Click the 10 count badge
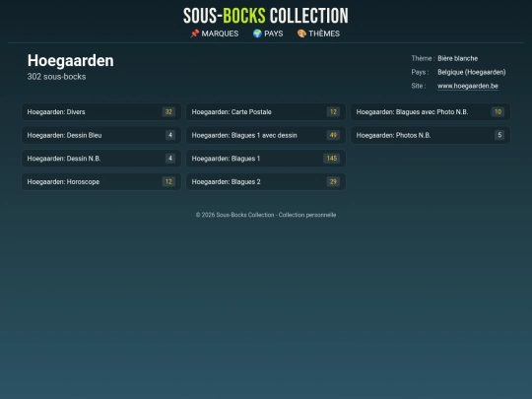 498,112
